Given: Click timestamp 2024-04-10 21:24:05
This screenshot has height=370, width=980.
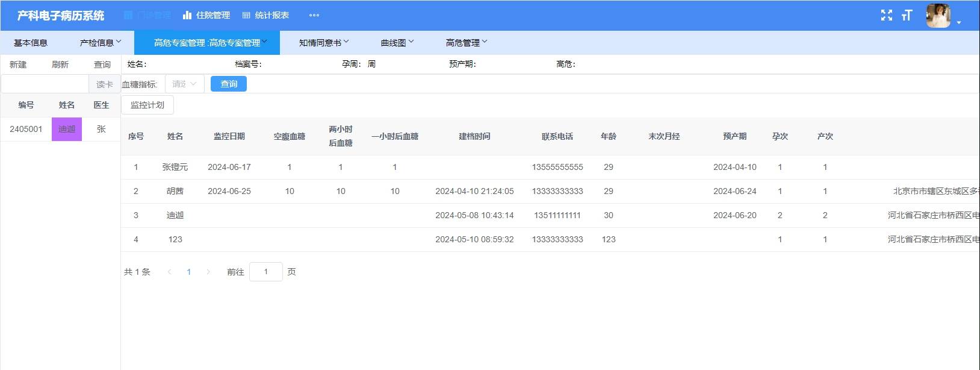Looking at the screenshot, I should click(475, 191).
